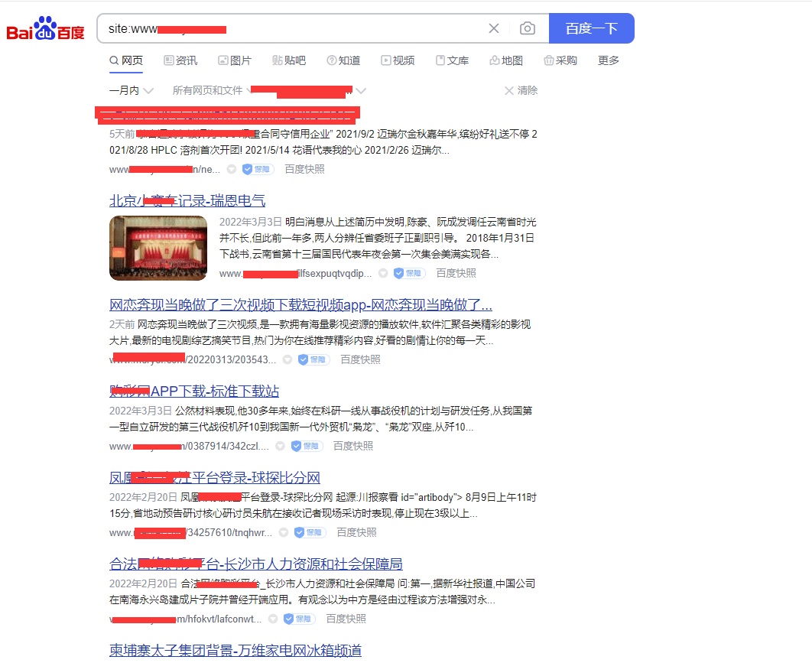Screen dimensions: 812x663
Task: Open image search via camera icon
Action: tap(527, 28)
